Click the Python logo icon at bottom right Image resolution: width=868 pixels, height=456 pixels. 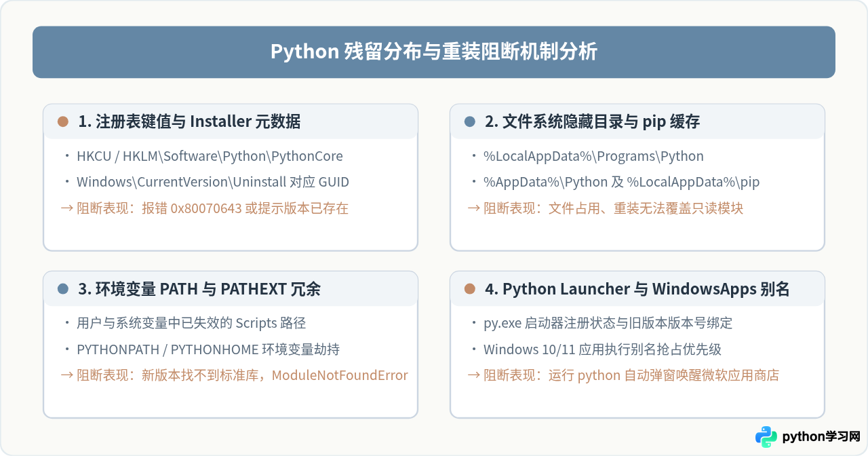coord(766,437)
